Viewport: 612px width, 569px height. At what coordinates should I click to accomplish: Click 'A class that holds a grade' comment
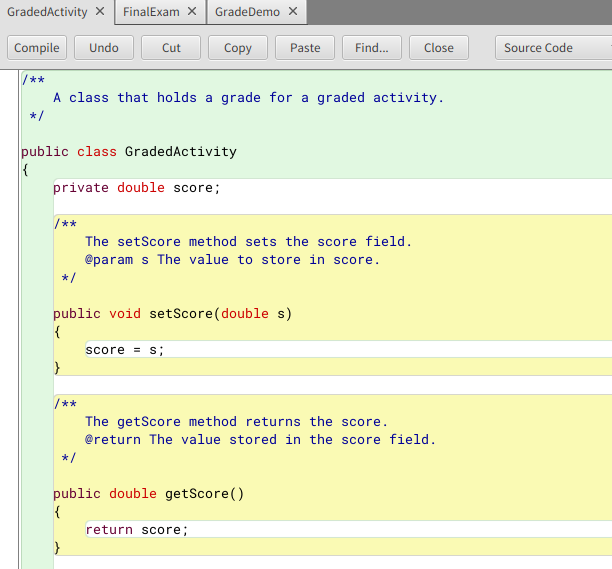[249, 98]
